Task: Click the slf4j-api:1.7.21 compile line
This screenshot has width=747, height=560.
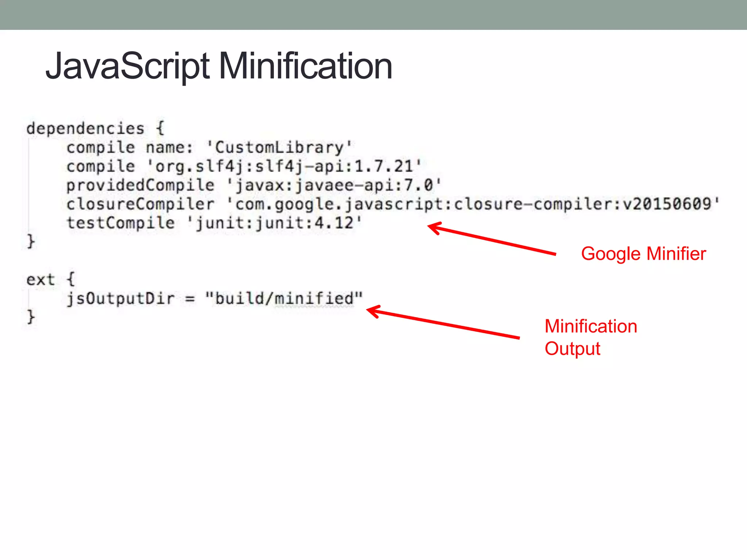Action: (244, 167)
